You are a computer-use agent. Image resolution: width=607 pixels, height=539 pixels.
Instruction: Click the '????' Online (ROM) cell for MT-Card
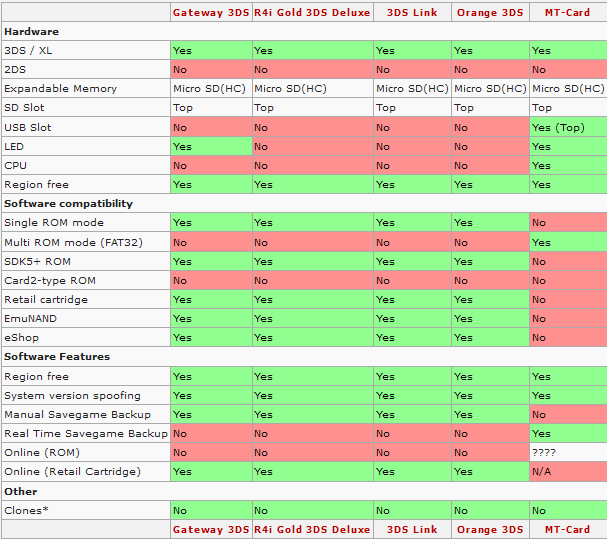568,452
